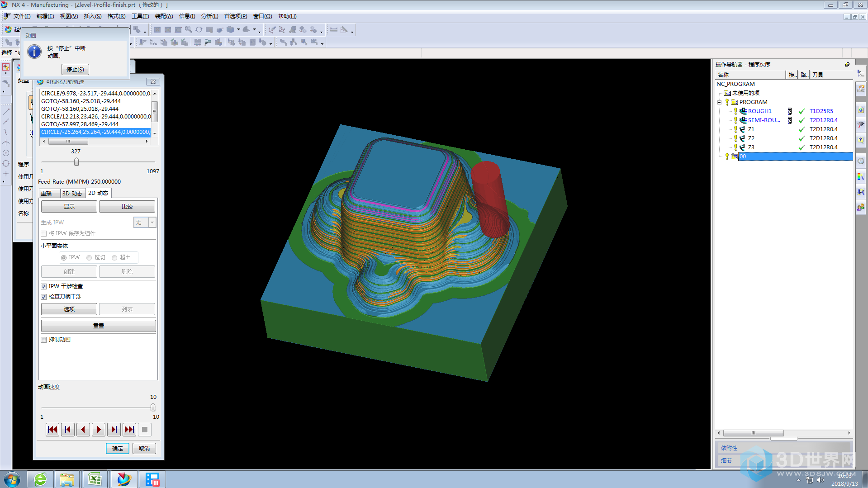The image size is (868, 488).
Task: Collapse the PROGRAM tree node
Action: tap(719, 102)
